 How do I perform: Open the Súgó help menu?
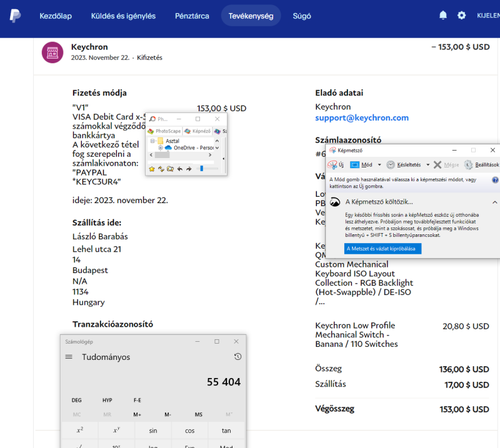(x=302, y=16)
